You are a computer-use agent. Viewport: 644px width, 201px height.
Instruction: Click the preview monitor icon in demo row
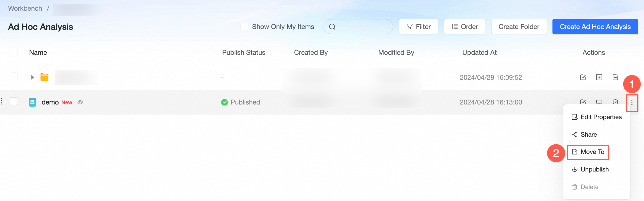click(x=599, y=102)
